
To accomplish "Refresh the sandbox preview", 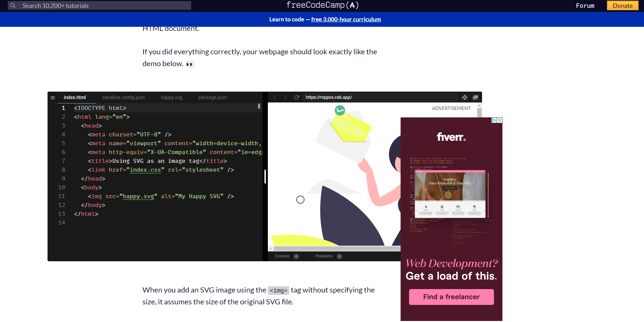I will pyautogui.click(x=296, y=97).
